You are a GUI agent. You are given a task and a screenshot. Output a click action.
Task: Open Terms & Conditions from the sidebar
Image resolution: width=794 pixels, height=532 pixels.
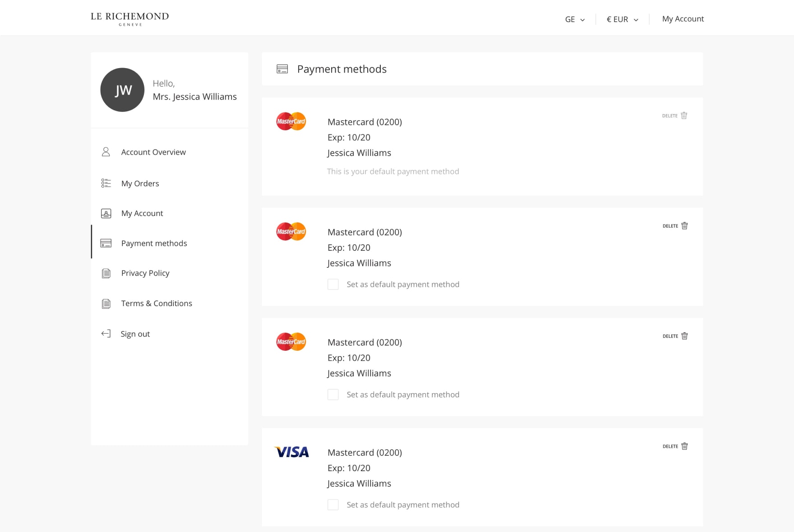tap(157, 303)
